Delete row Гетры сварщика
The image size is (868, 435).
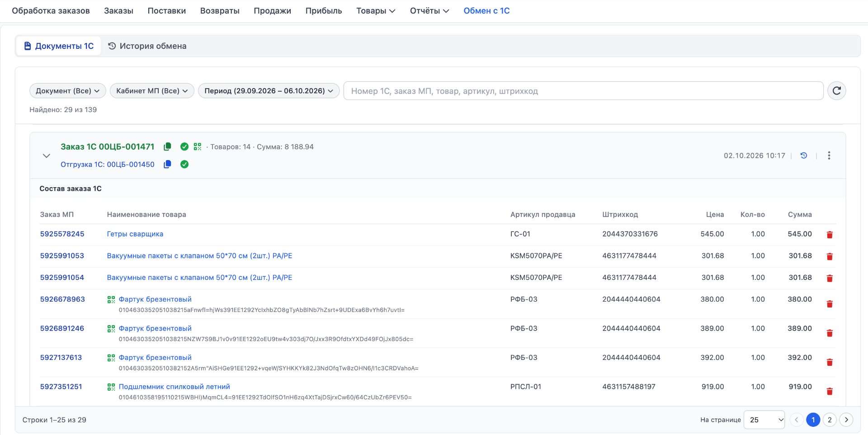tap(830, 235)
